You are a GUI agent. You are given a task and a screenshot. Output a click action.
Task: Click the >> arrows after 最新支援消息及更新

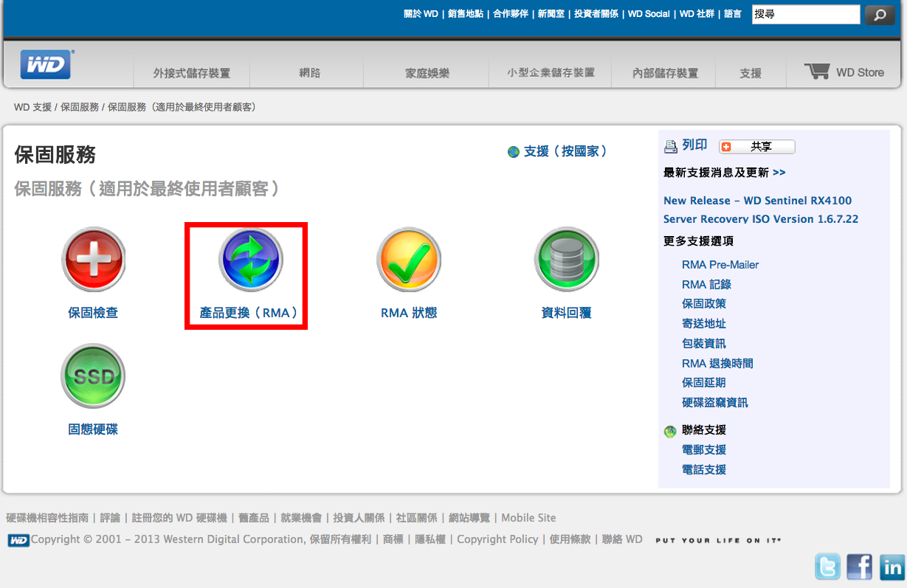pyautogui.click(x=779, y=173)
